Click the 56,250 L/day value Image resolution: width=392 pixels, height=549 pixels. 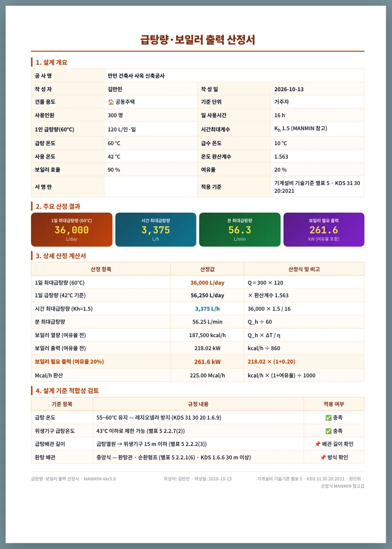click(x=207, y=295)
